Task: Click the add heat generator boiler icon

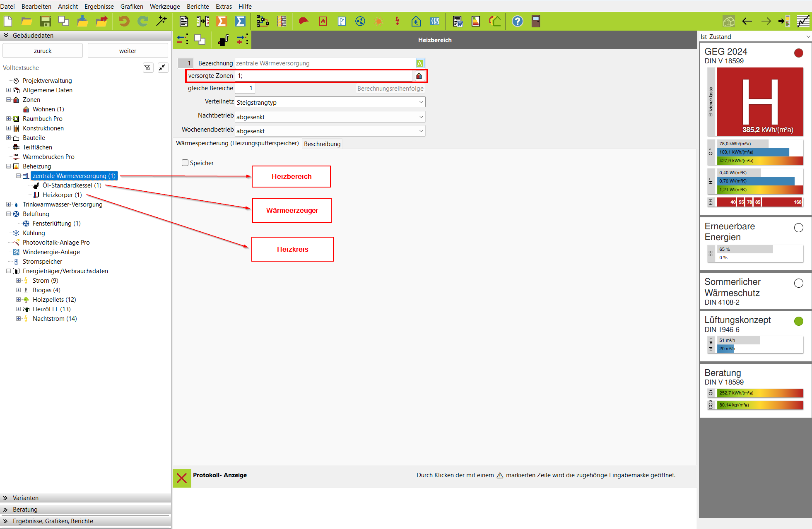Action: tap(223, 40)
